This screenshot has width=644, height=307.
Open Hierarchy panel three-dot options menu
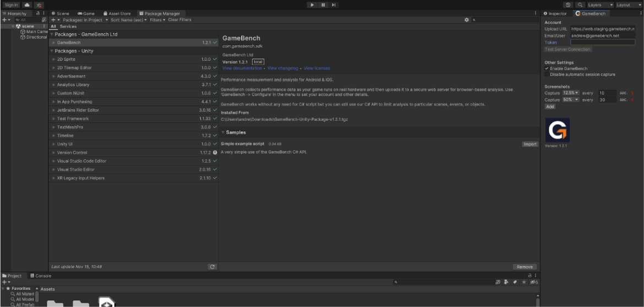point(44,13)
